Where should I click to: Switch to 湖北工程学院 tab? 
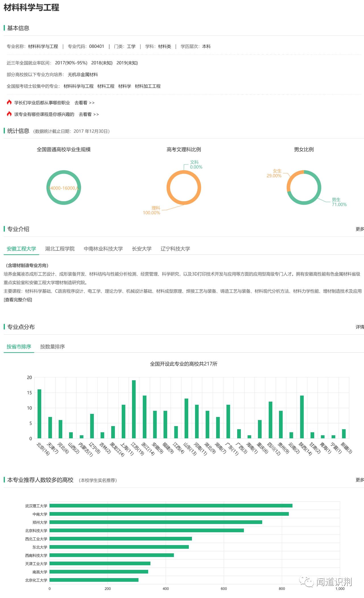coord(60,248)
